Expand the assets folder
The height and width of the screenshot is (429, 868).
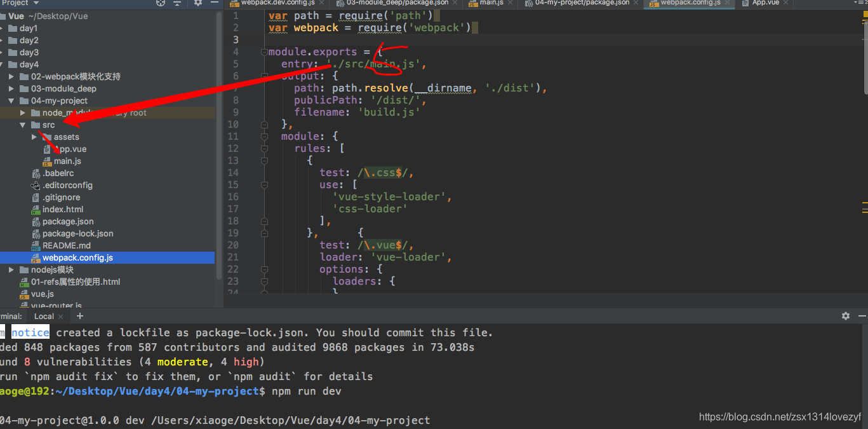(34, 137)
